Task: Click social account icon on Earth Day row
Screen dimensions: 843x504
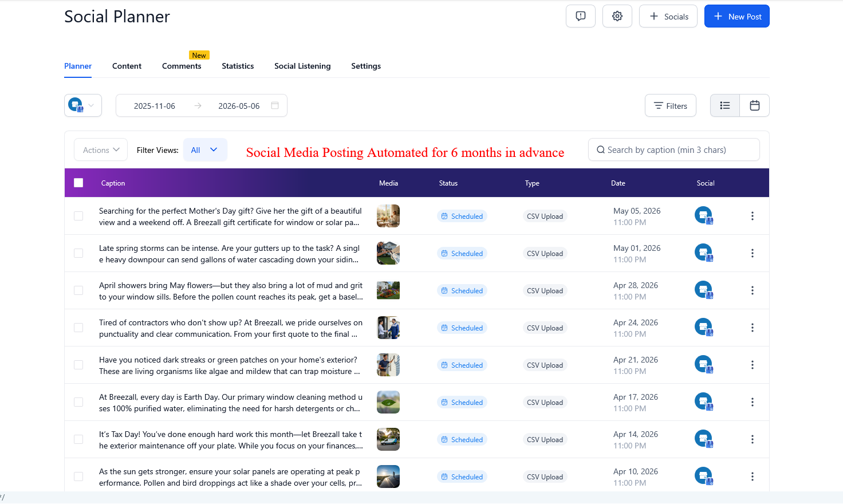Action: click(x=704, y=401)
